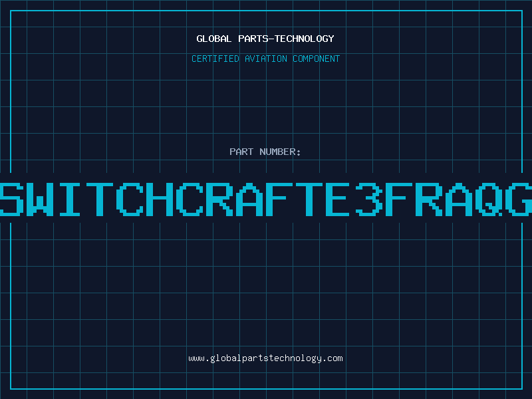Open the www.globalpartstechnology.com link
Viewport: 532px width, 399px height.
click(265, 358)
